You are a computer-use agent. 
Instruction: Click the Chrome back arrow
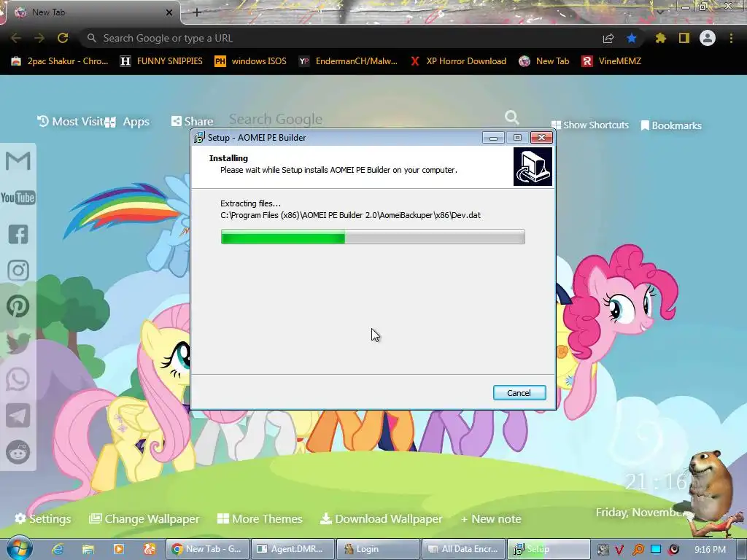pyautogui.click(x=16, y=38)
